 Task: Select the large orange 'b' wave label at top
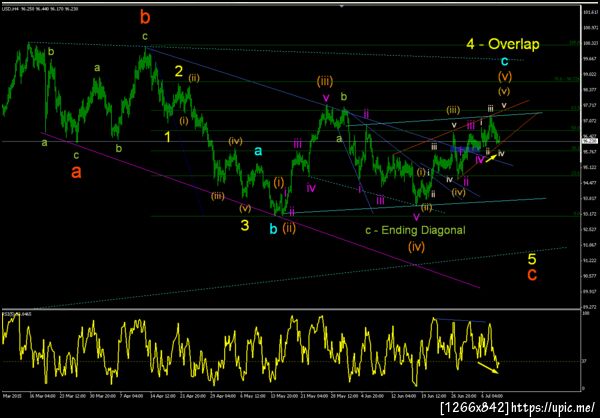145,17
